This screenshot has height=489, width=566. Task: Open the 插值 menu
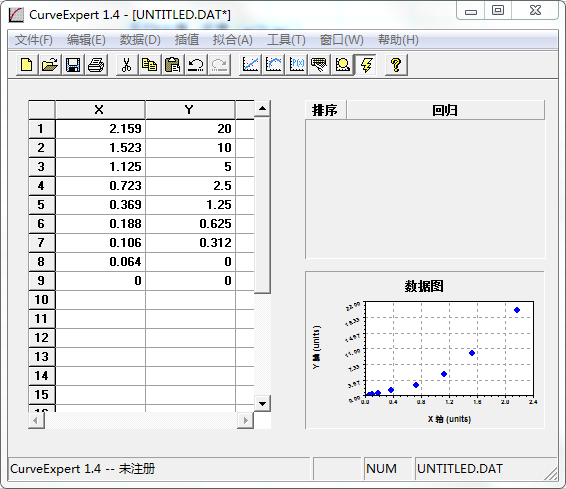187,40
